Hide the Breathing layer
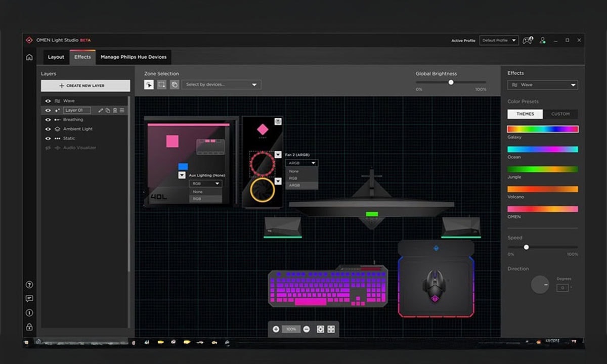 tap(48, 120)
